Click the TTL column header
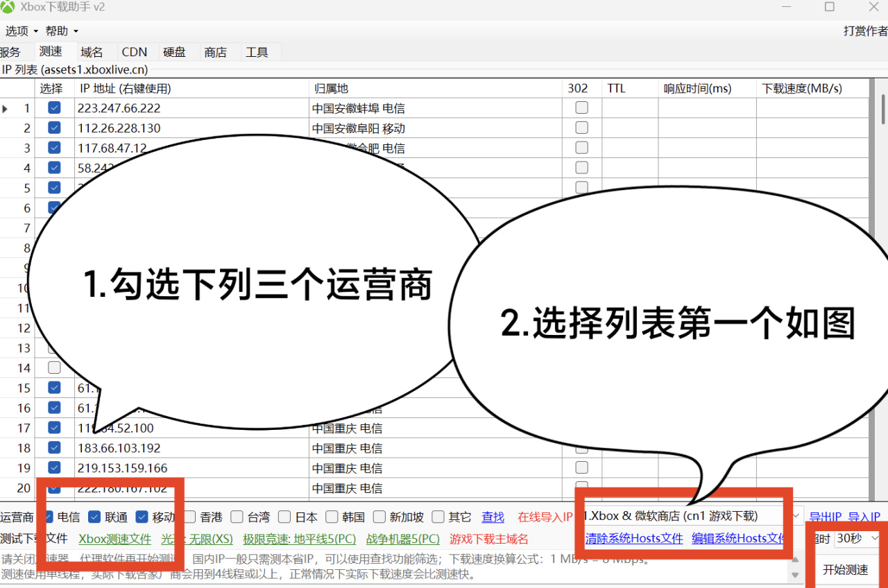 [x=629, y=88]
